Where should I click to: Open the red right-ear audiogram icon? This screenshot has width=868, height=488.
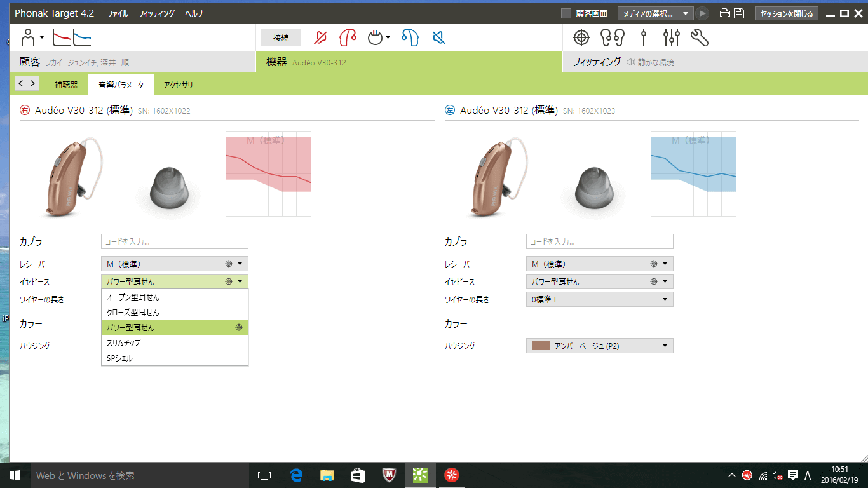click(x=62, y=38)
